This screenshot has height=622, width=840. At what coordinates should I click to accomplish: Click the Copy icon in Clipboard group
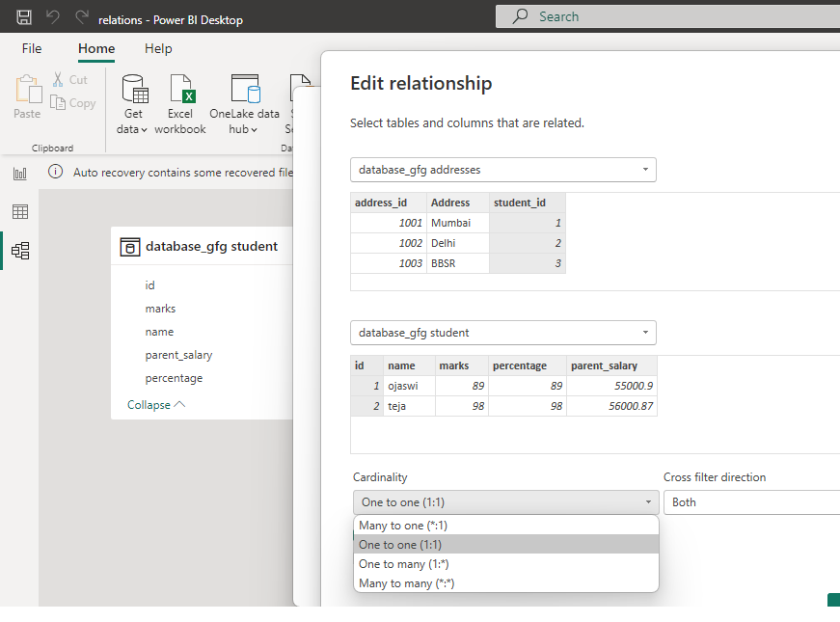click(57, 102)
